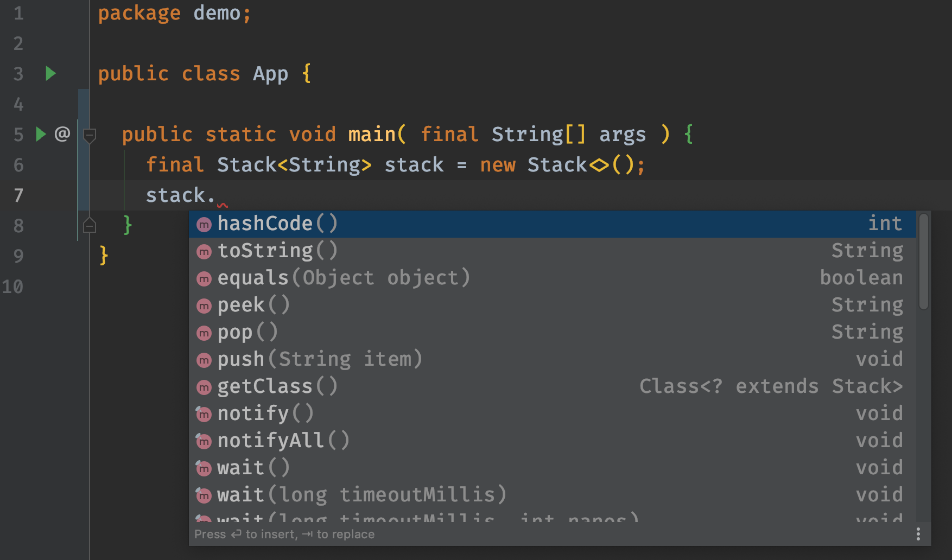Click 'String' return type of peek()
This screenshot has width=952, height=560.
click(867, 305)
